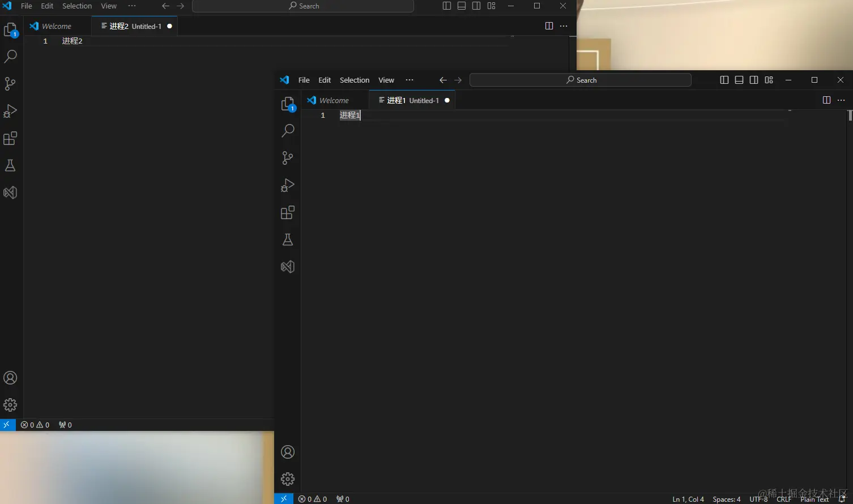Viewport: 853px width, 504px height.
Task: Expand the hidden menus ellipsis in front window
Action: [410, 80]
